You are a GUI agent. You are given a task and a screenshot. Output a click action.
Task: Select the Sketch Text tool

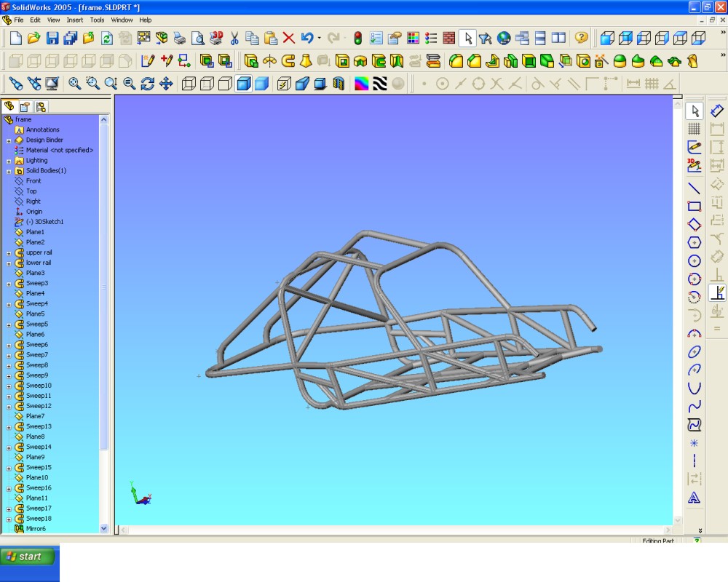click(x=695, y=498)
